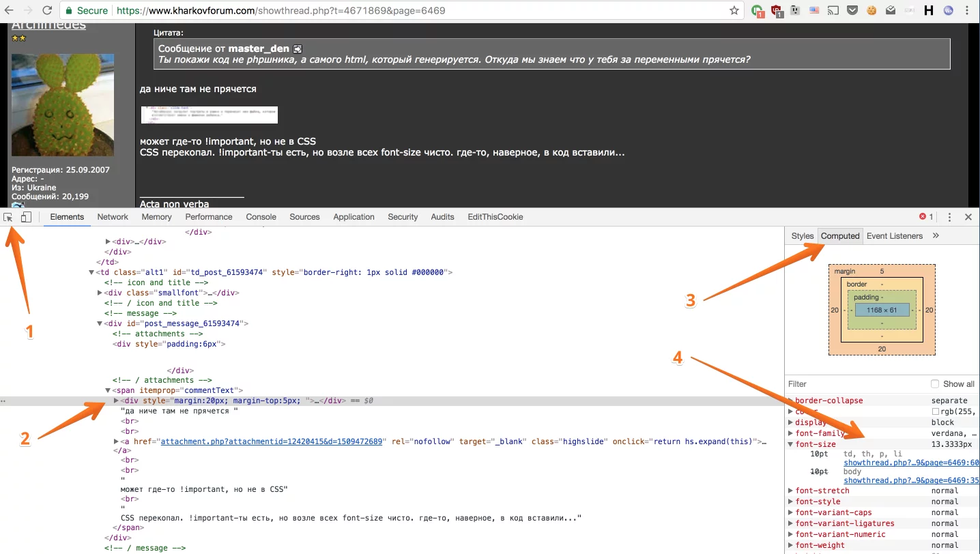Open the DevTools more-options three-dot menu
The image size is (980, 554).
pos(949,217)
